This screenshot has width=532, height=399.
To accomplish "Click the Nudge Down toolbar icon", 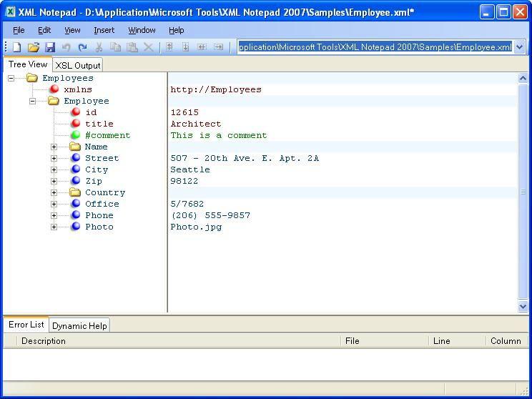I will click(x=185, y=47).
